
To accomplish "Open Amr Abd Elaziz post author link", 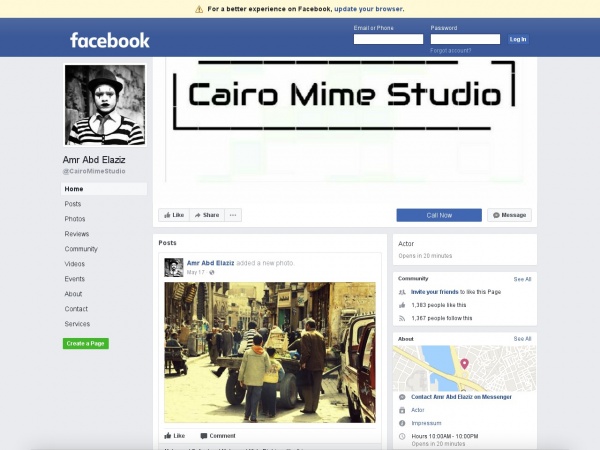I will point(210,263).
